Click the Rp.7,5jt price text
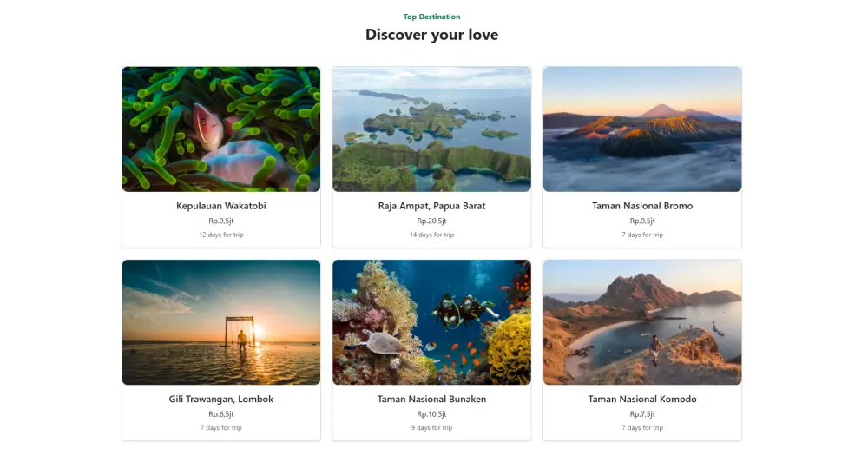868x456 pixels. [x=642, y=414]
